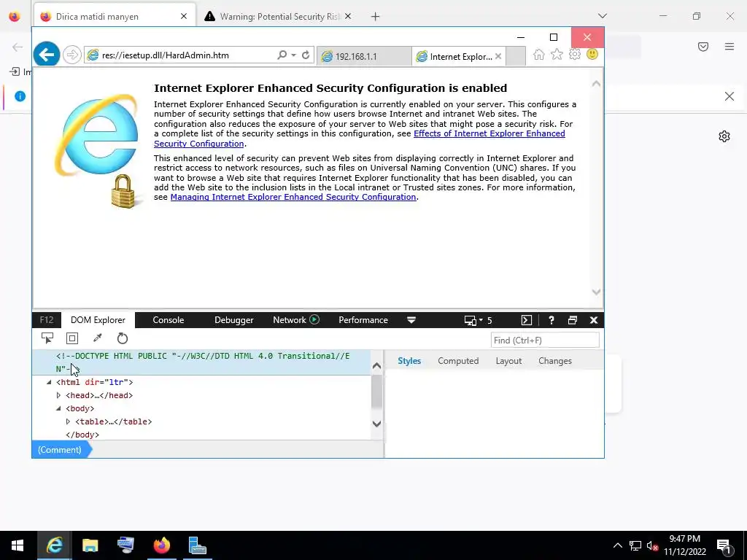The width and height of the screenshot is (747, 560).
Task: Open the address bar autocomplete dropdown arrow
Action: 293,55
